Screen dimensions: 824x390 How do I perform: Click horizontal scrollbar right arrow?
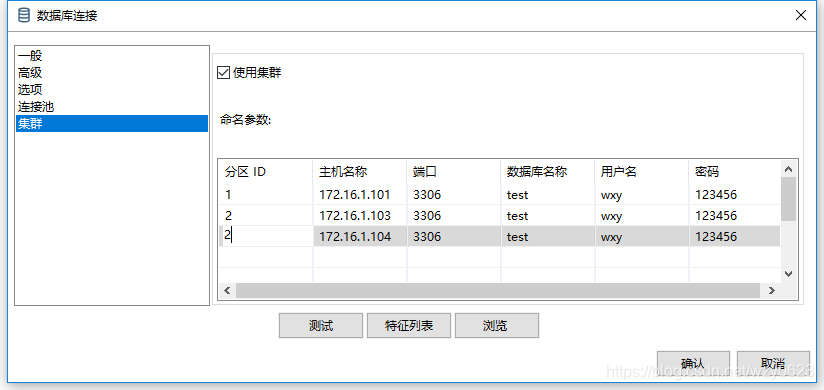point(771,290)
